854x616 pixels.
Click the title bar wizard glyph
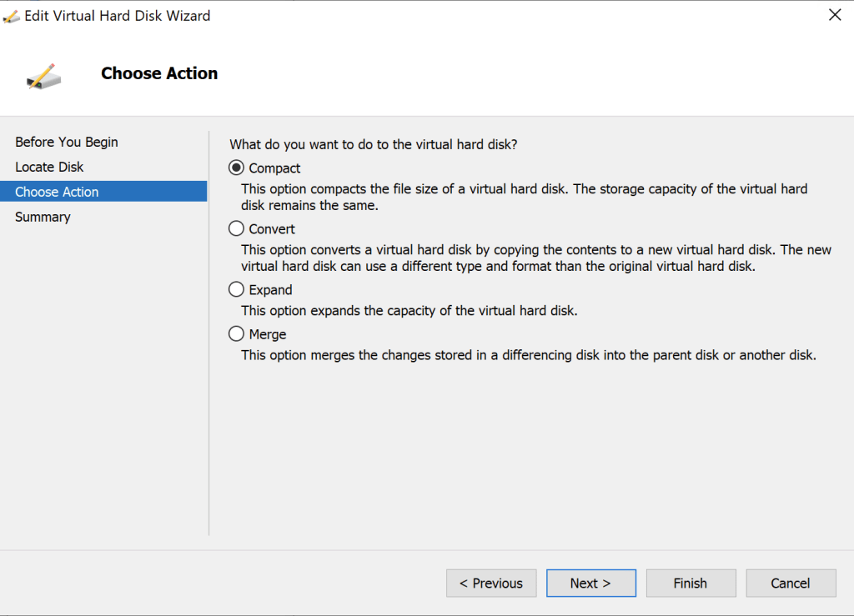[x=12, y=14]
